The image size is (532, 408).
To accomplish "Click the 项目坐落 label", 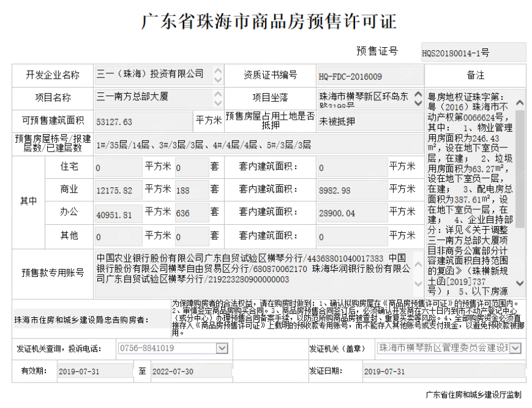I will pyautogui.click(x=270, y=98).
